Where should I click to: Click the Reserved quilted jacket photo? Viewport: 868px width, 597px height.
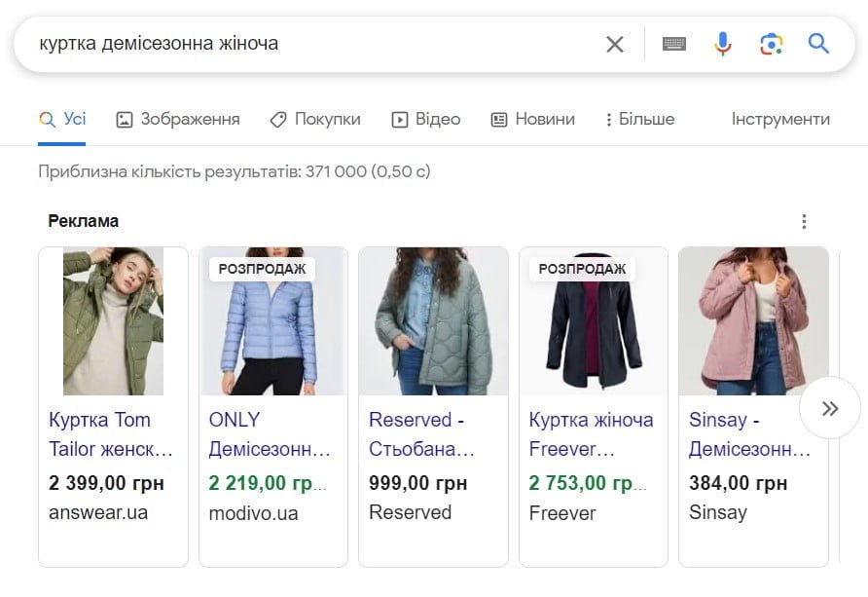pos(433,320)
